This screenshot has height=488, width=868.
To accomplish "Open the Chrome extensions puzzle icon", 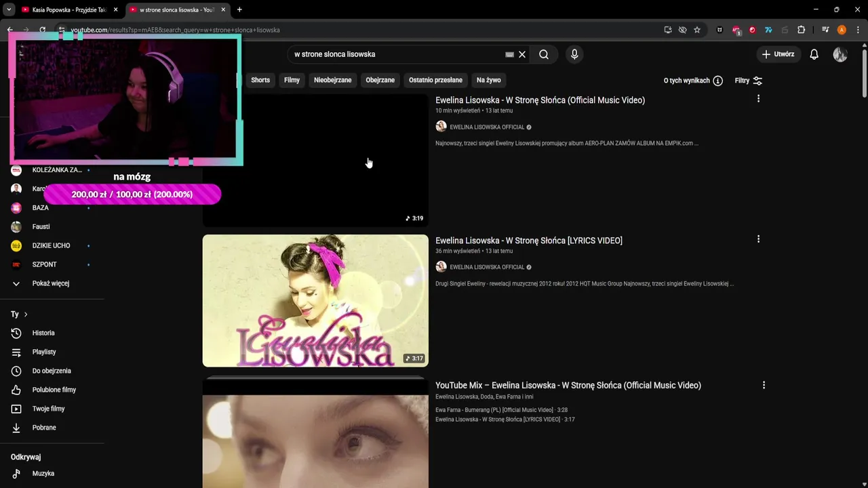I will pyautogui.click(x=801, y=30).
